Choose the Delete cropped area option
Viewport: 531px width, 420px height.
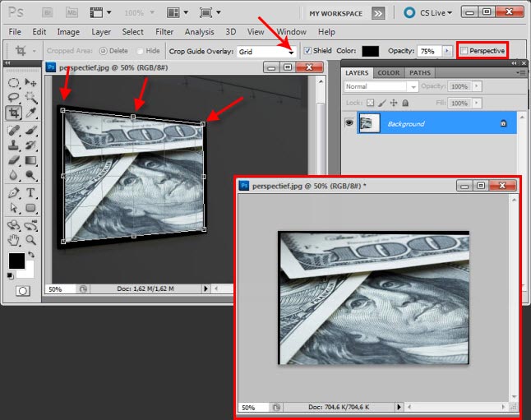tap(103, 51)
